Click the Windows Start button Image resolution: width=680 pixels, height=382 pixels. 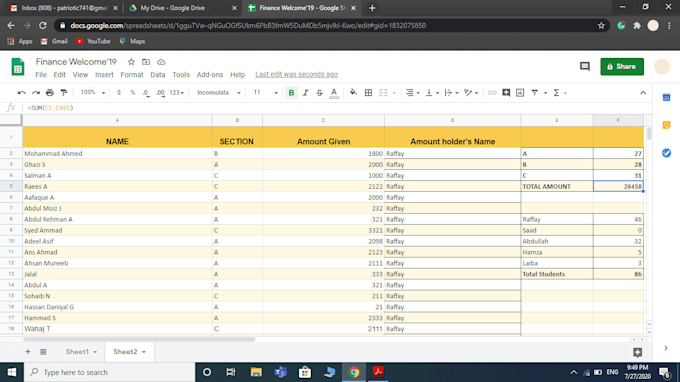12,372
